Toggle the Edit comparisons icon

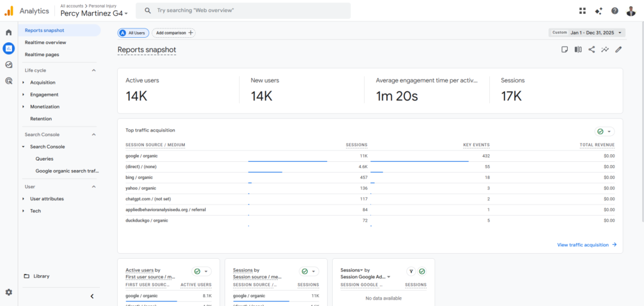pyautogui.click(x=578, y=50)
